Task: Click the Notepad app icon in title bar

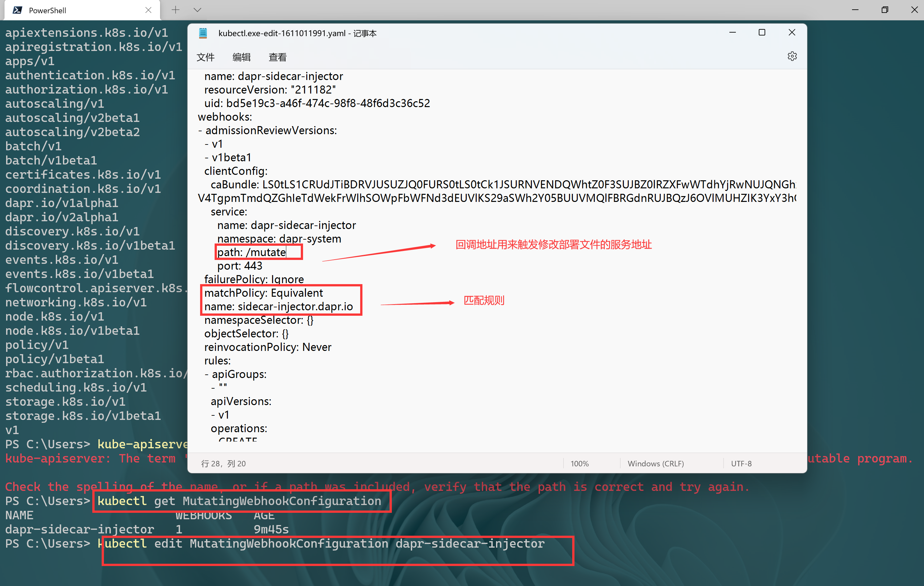Action: coord(203,33)
